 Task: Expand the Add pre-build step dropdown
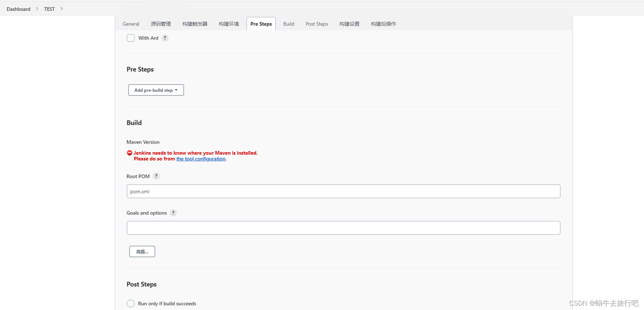click(156, 90)
